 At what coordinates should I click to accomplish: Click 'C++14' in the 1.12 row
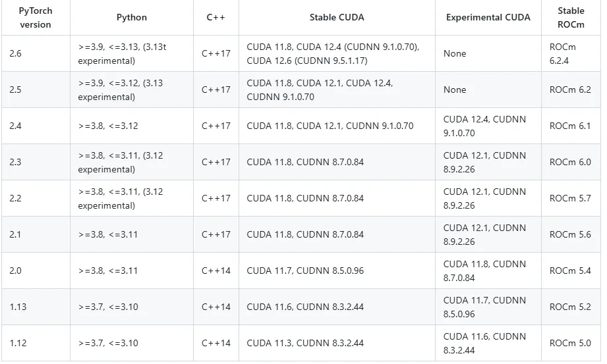(216, 343)
